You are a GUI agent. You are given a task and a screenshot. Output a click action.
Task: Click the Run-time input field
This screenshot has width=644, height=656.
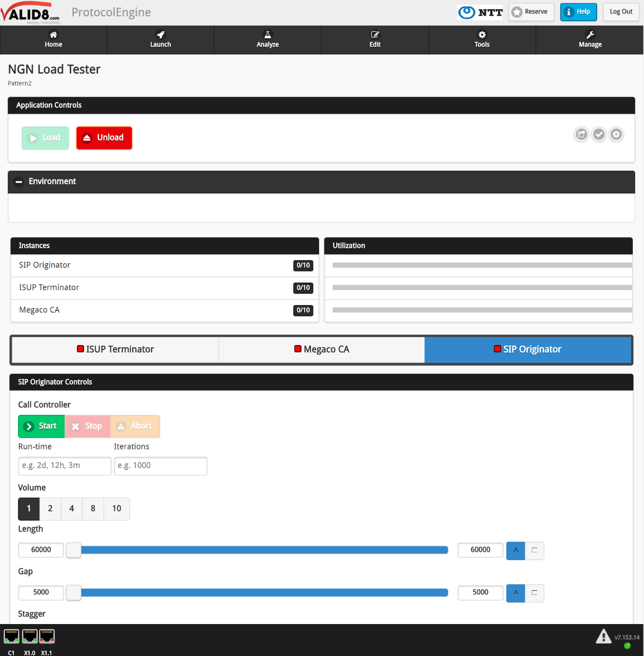(x=65, y=466)
